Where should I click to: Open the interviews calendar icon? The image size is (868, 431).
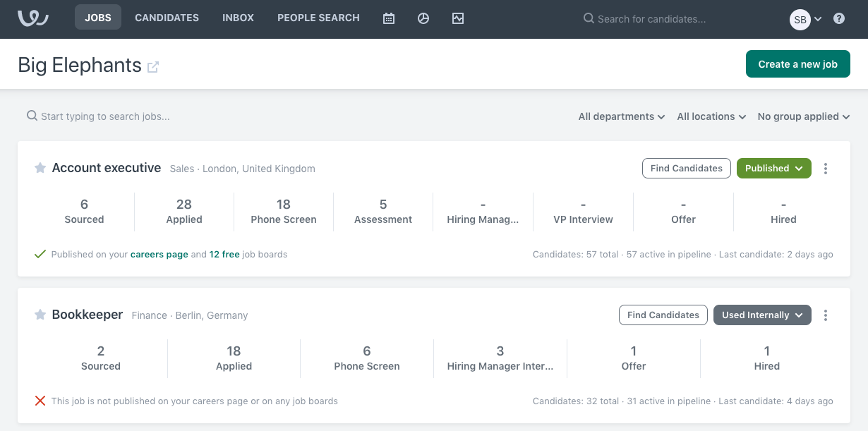tap(388, 18)
